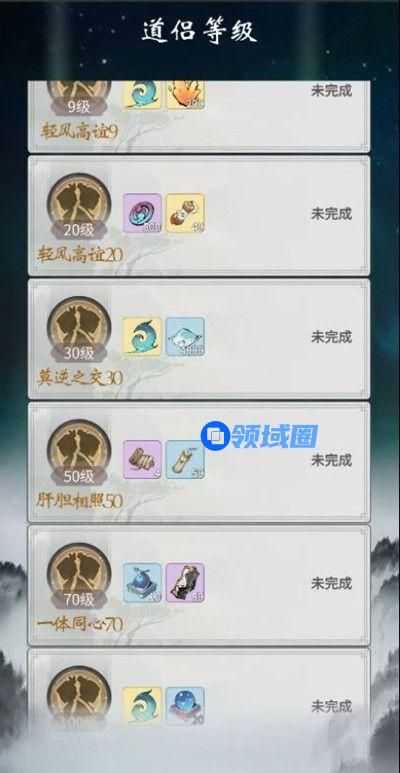Click 未完成 status in 一体同心70 row

click(331, 584)
